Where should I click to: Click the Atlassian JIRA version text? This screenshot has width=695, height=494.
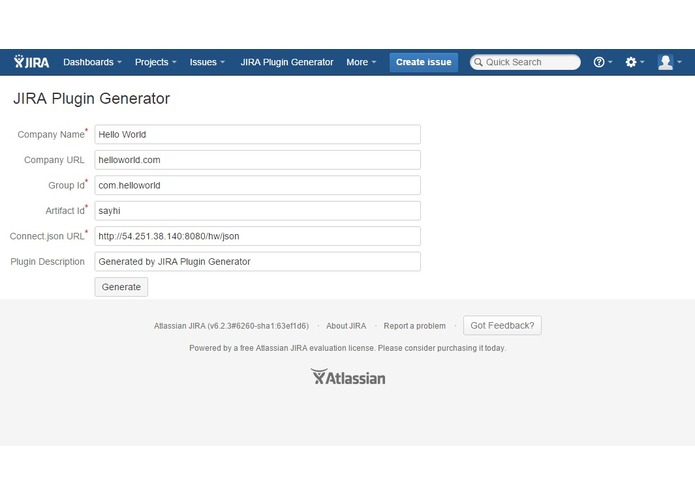coord(231,326)
